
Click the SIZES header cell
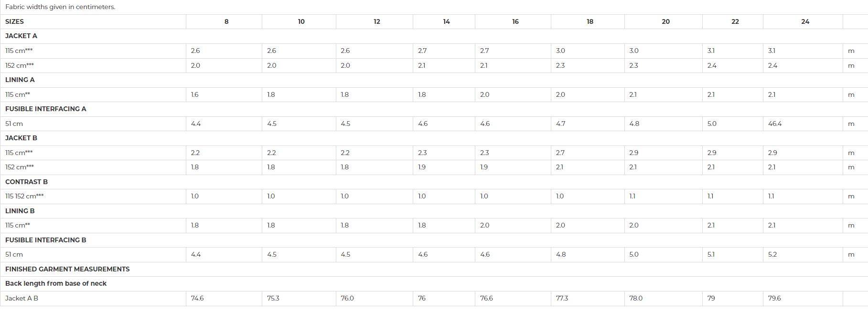tap(93, 21)
